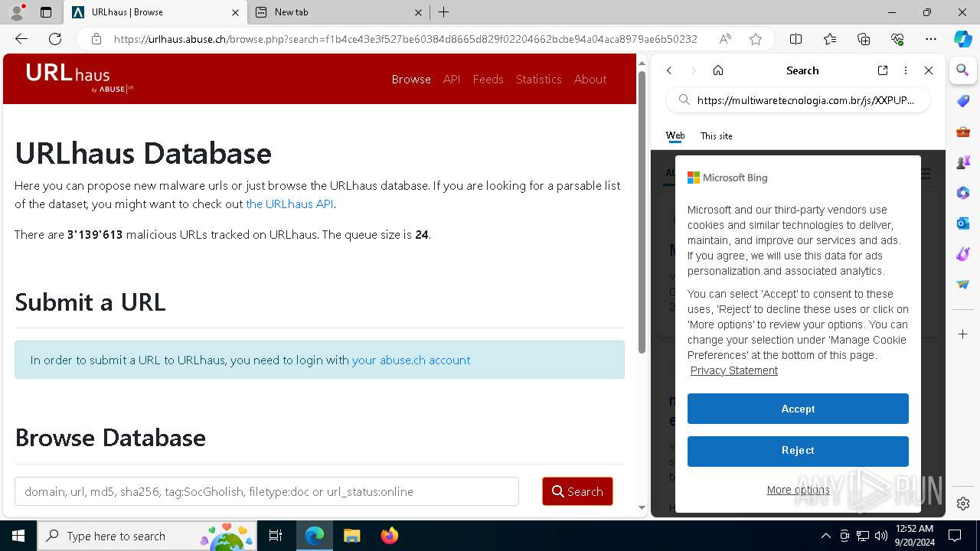Select the Web tab in sidebar
The height and width of the screenshot is (551, 980).
[675, 135]
